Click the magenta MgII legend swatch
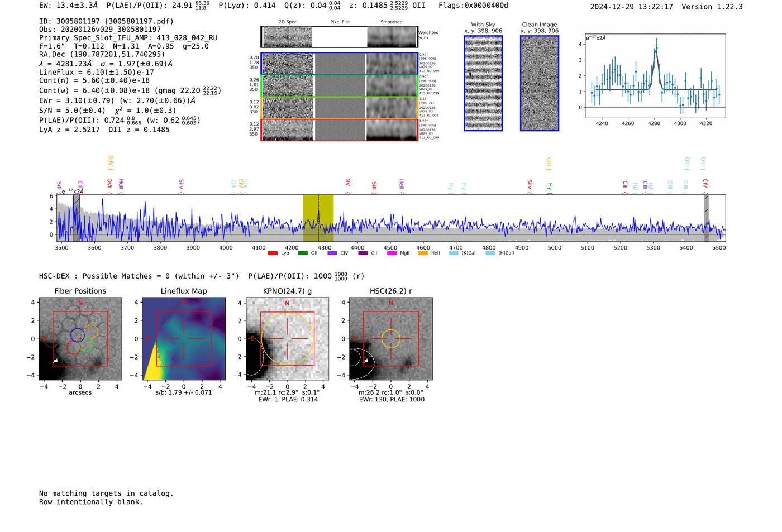 coord(392,253)
